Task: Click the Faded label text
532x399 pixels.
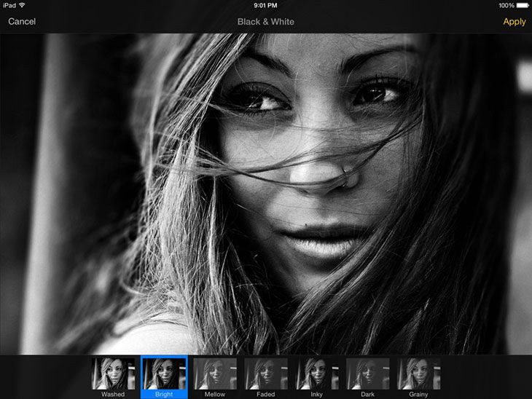Action: point(266,394)
